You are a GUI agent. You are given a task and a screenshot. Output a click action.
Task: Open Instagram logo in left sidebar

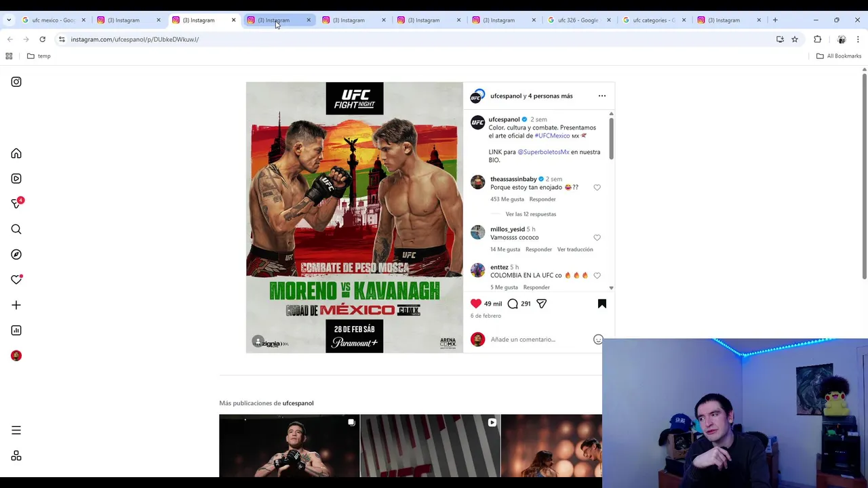point(16,82)
